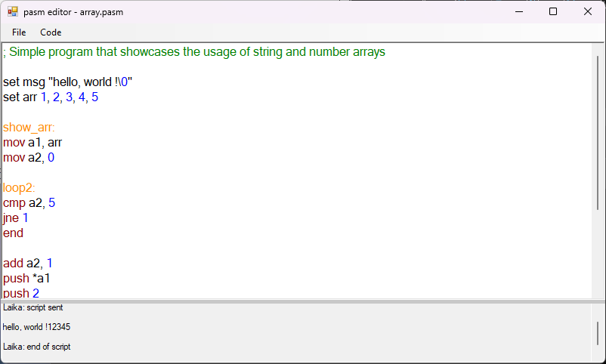
Task: Click 'Laika: script sent' output message
Action: coord(33,307)
